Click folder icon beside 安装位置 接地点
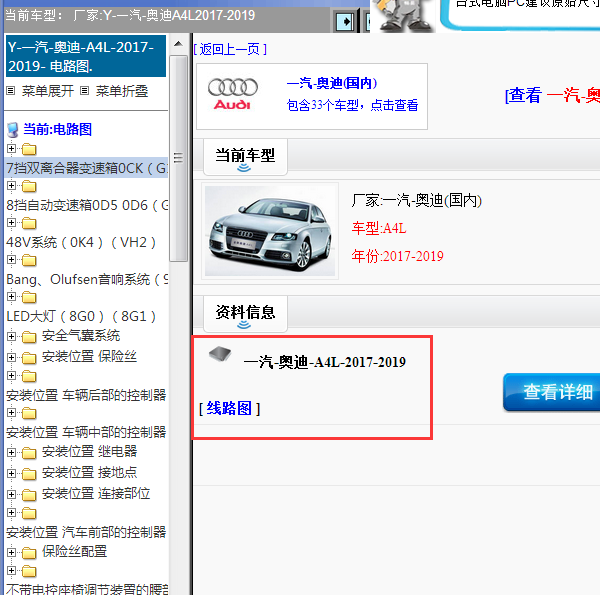 click(x=29, y=474)
